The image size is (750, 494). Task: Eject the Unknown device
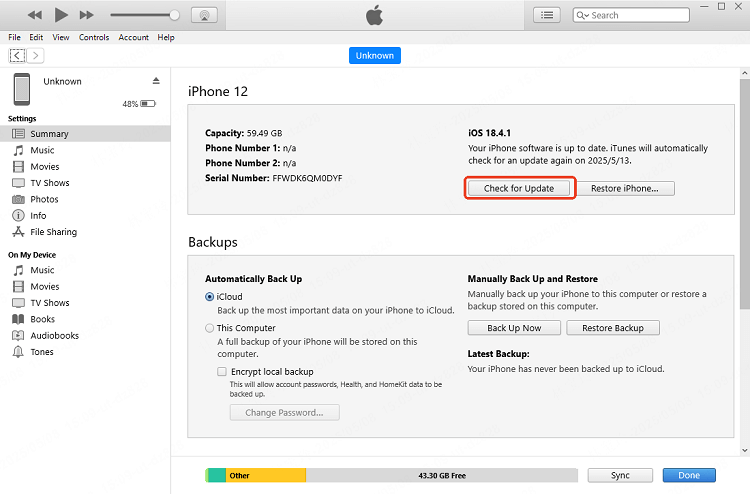point(156,80)
